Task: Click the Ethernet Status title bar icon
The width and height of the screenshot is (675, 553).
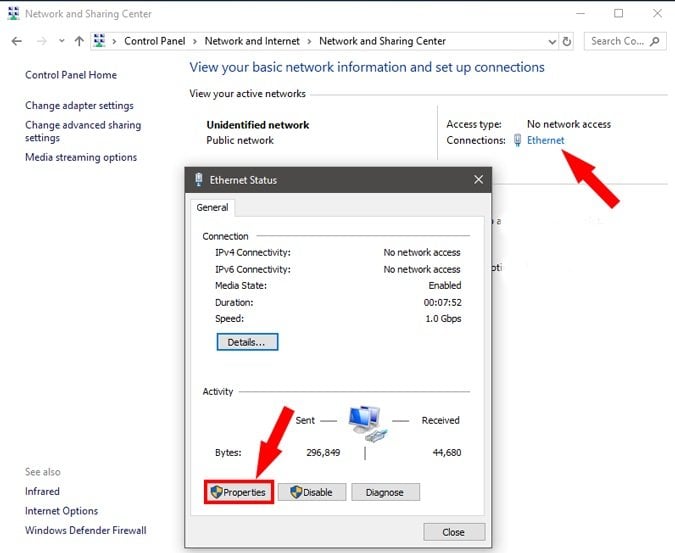Action: (198, 180)
